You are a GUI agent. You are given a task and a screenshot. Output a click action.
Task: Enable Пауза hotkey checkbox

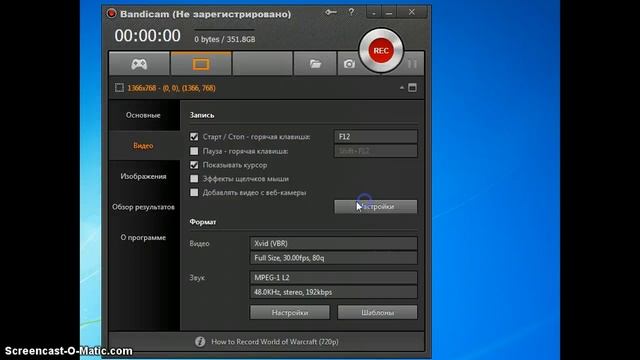[x=194, y=151]
